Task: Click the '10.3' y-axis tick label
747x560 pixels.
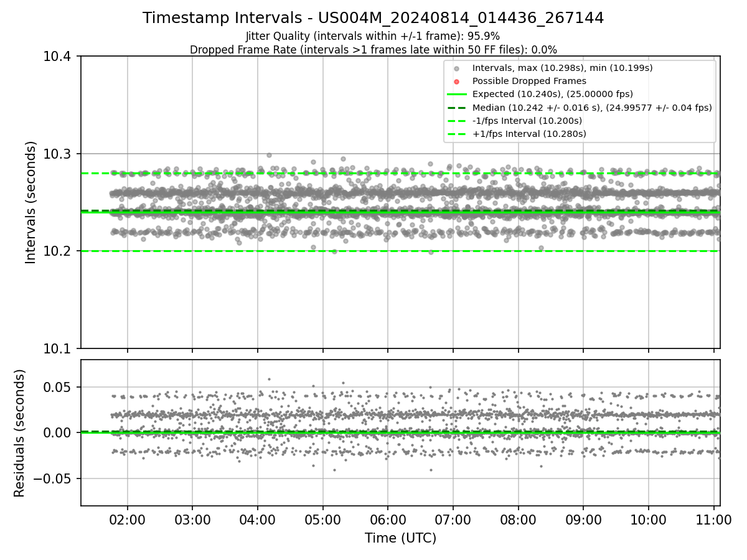Action: click(x=57, y=154)
